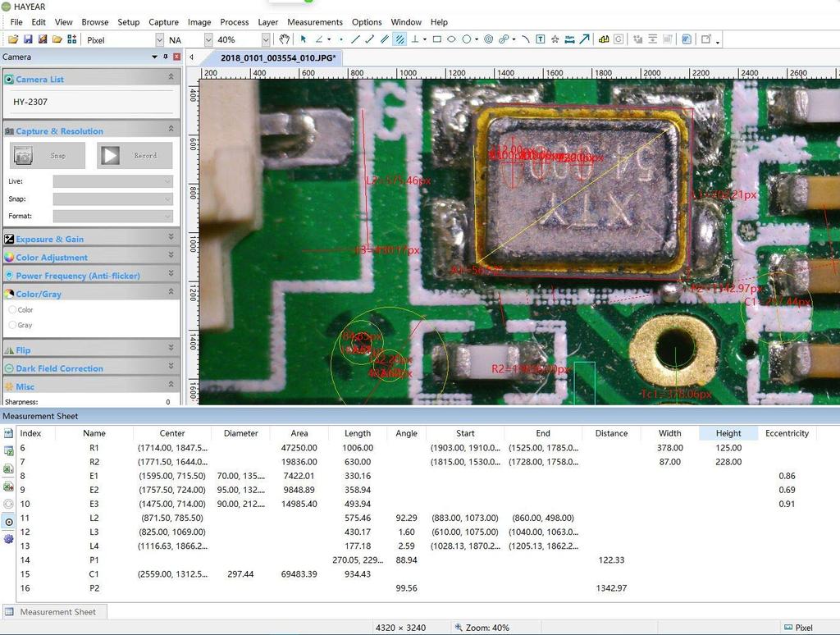Click the Height column header
The height and width of the screenshot is (635, 840).
click(728, 433)
